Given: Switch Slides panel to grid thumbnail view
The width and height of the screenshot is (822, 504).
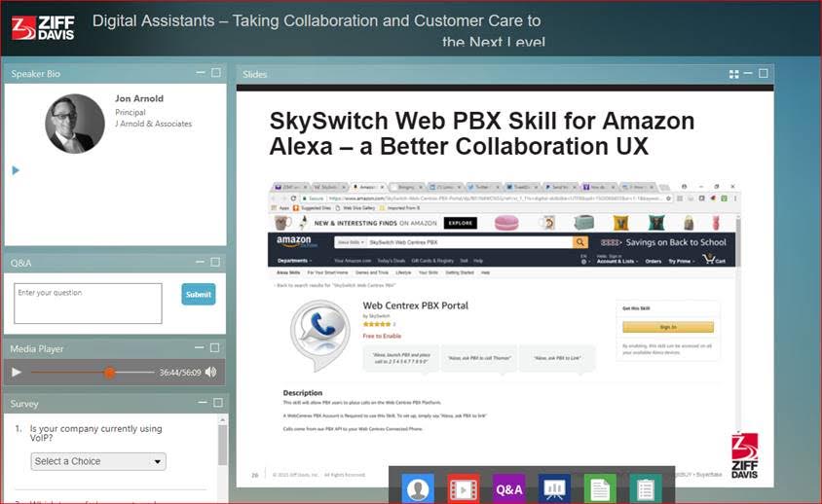Looking at the screenshot, I should (x=734, y=74).
